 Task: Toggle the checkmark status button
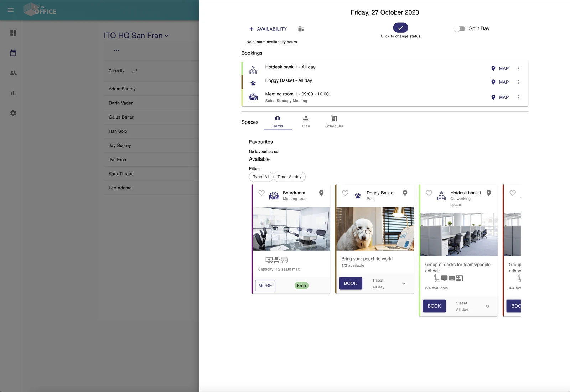pyautogui.click(x=401, y=28)
